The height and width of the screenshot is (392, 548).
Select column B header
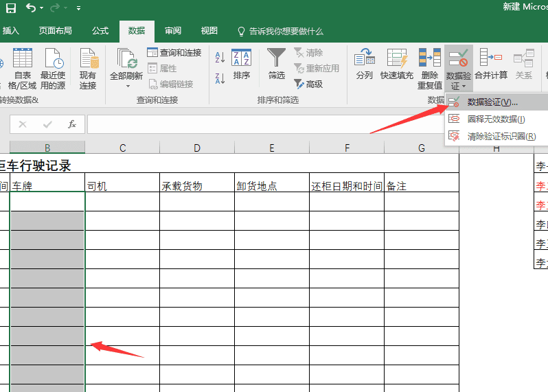47,148
